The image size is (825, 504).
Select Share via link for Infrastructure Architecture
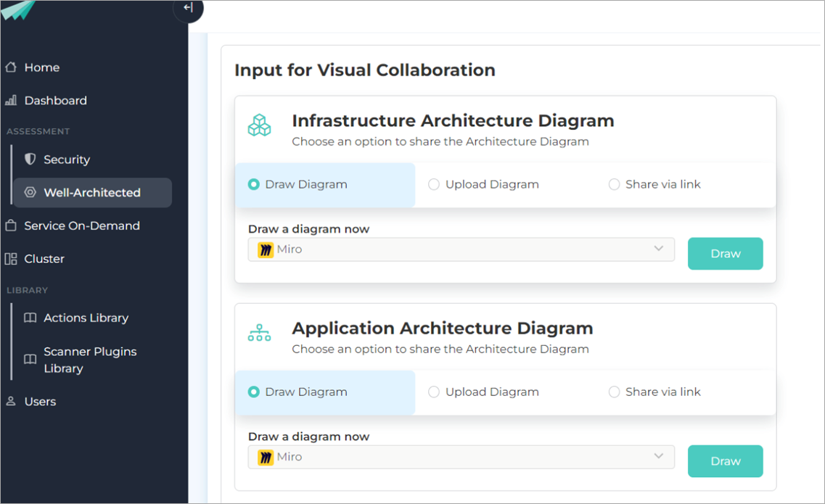[614, 184]
